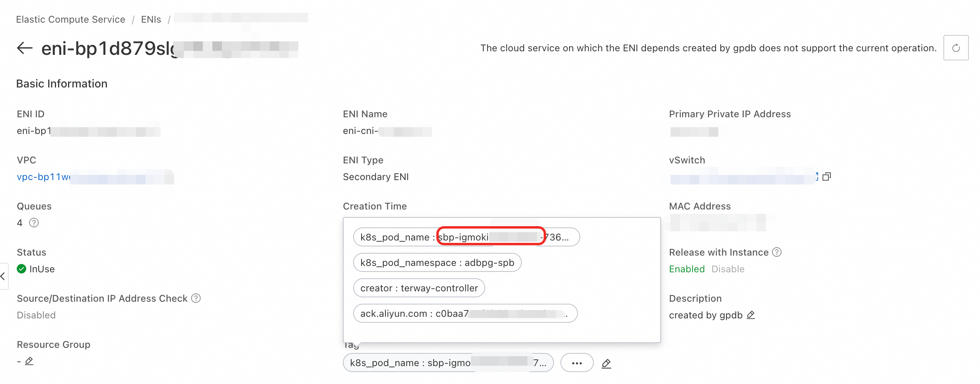Click the 'created by gpdb' description text

coord(706,315)
